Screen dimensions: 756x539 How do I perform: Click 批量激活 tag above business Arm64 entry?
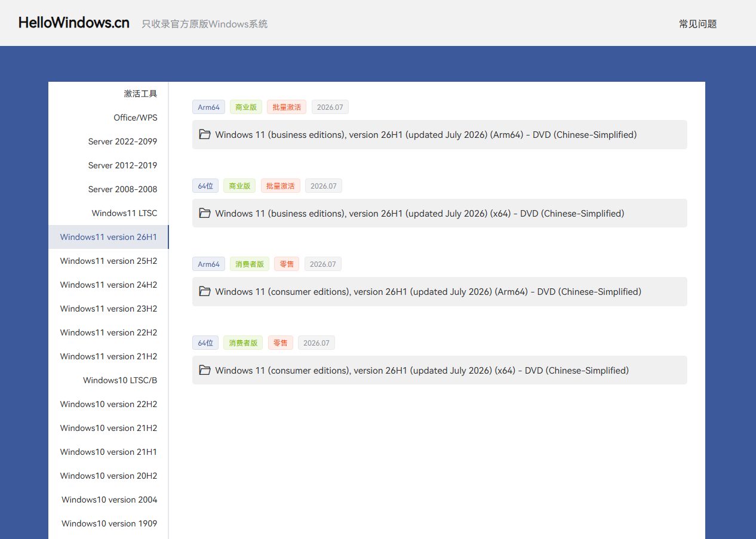(x=287, y=107)
